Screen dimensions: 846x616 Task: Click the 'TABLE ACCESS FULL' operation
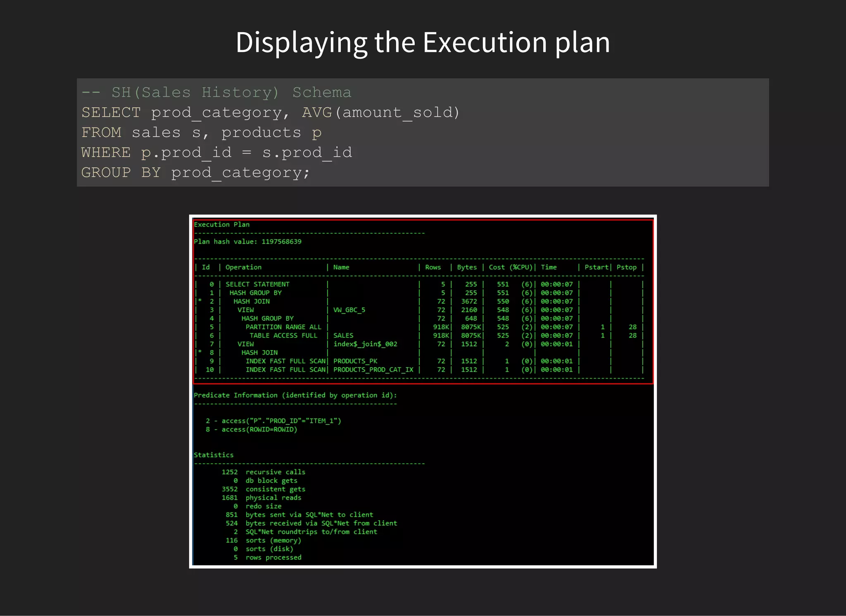(283, 335)
